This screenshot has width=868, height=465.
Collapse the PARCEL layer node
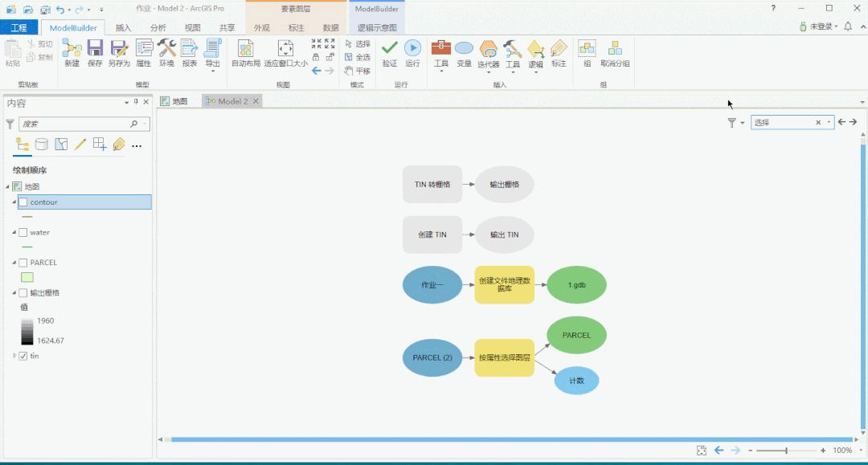click(x=14, y=263)
